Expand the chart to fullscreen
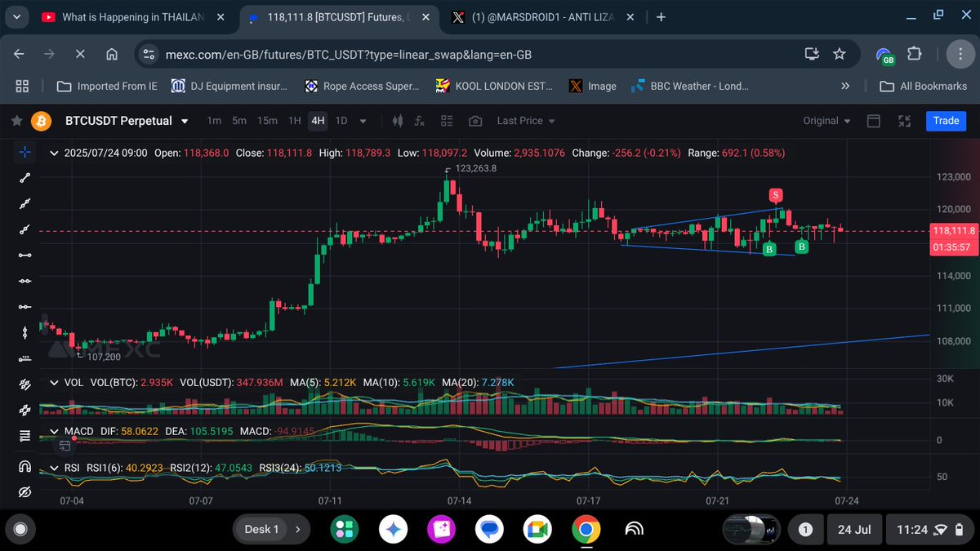Image resolution: width=980 pixels, height=551 pixels. pyautogui.click(x=904, y=121)
